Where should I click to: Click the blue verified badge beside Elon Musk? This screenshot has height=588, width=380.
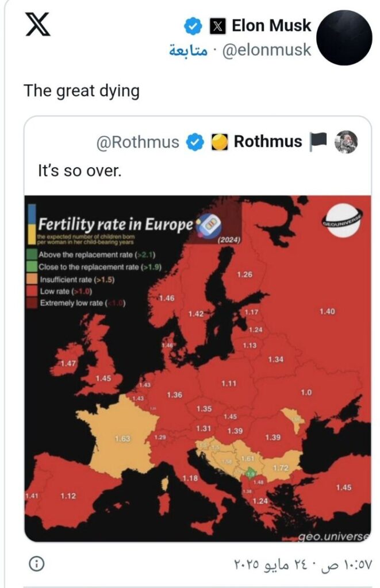(x=193, y=26)
